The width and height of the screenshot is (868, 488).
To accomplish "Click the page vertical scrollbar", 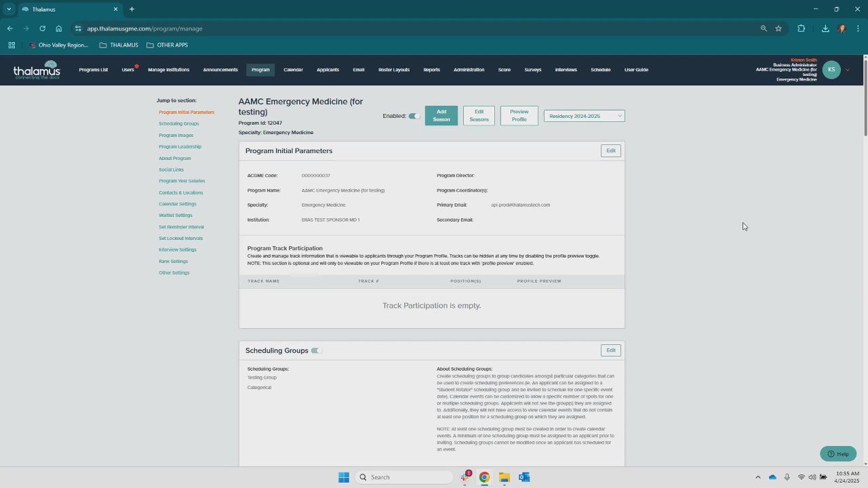I will [x=865, y=97].
